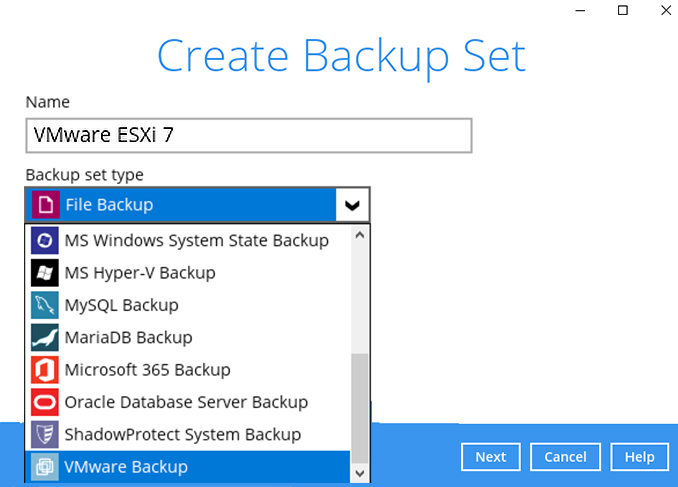
Task: Click the MS Windows System State Backup icon
Action: pos(45,240)
